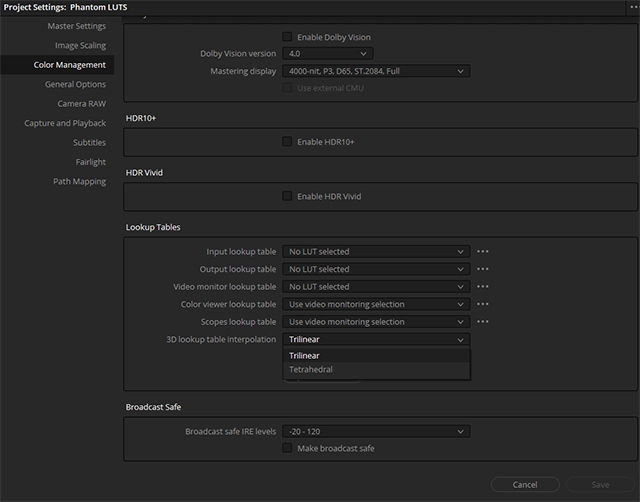Open options dots for Video monitor lookup table
The width and height of the screenshot is (640, 502).
coord(483,287)
